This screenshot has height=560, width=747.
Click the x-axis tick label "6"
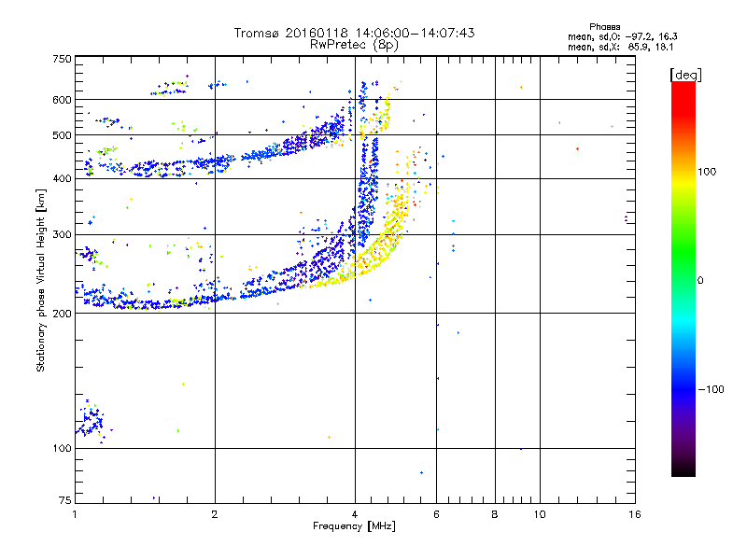coord(436,514)
